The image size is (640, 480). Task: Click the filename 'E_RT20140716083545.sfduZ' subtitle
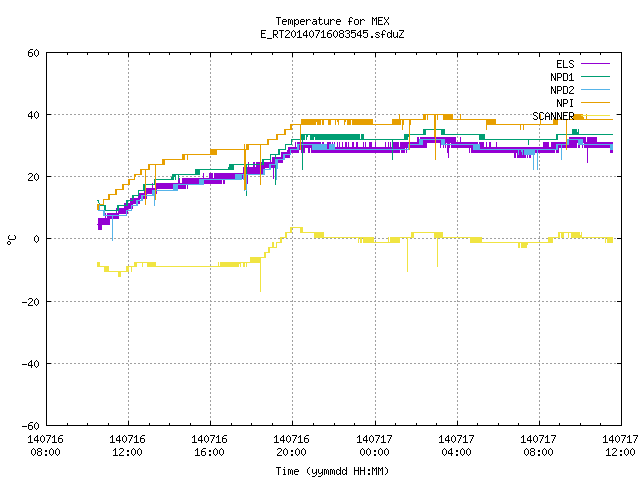tap(332, 34)
